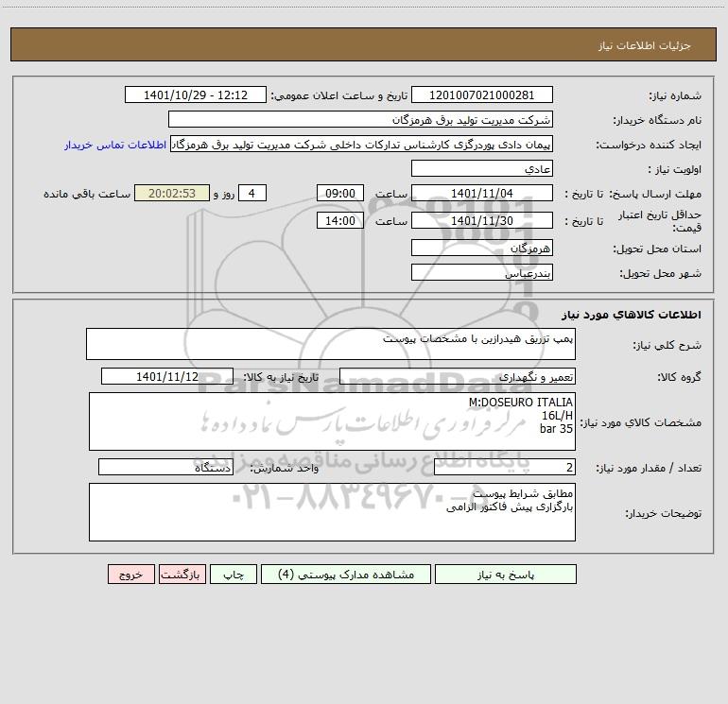Click the شماره نیاز label
Image resolution: width=728 pixels, height=704 pixels.
(x=675, y=96)
